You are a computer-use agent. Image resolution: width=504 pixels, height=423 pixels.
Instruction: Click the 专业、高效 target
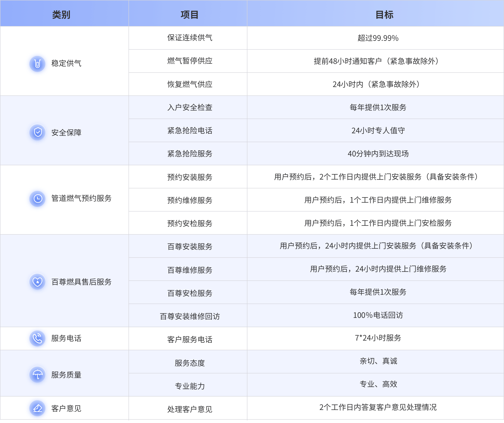coord(378,384)
